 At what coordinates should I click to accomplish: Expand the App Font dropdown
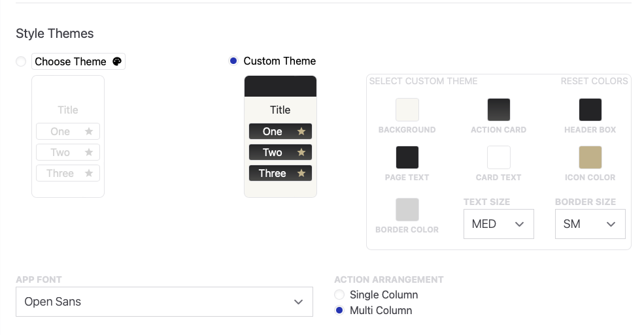(164, 302)
